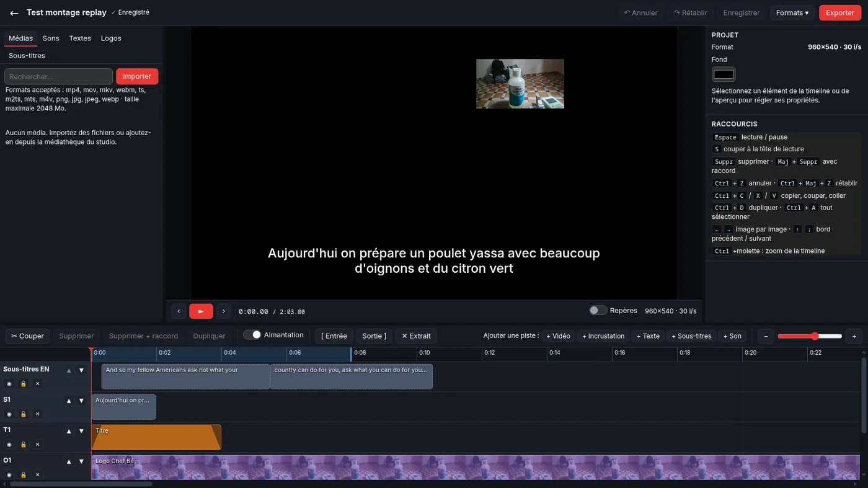Start playback with the red play button
The height and width of the screenshot is (488, 868).
(x=201, y=311)
